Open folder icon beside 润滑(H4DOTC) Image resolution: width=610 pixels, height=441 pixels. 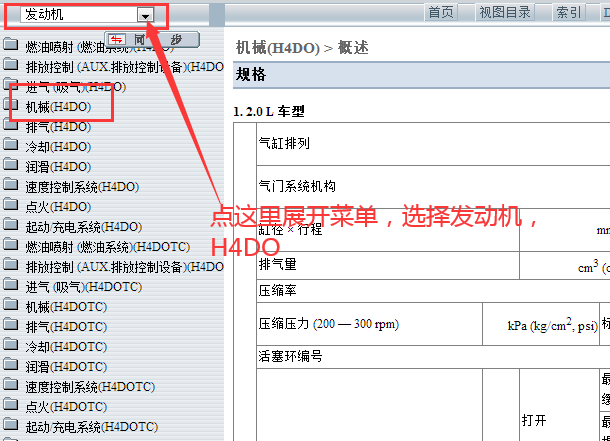[x=11, y=364]
